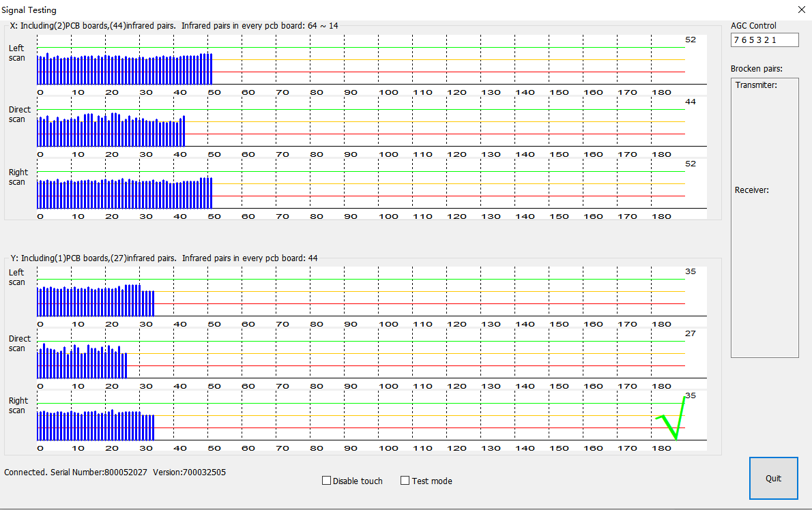This screenshot has width=812, height=510.
Task: Click the Y axis Left scan bar chart
Action: pyautogui.click(x=96, y=301)
